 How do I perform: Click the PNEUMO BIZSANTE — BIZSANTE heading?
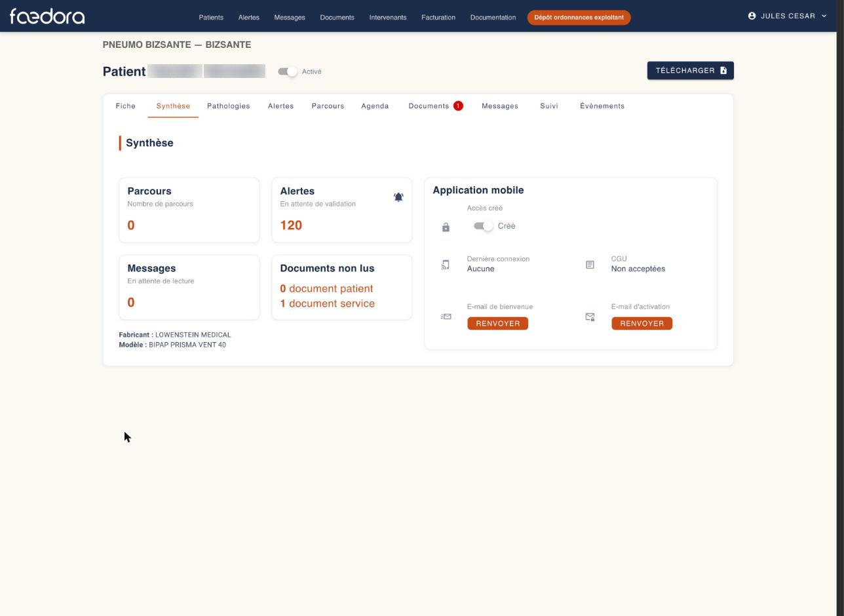pyautogui.click(x=177, y=45)
